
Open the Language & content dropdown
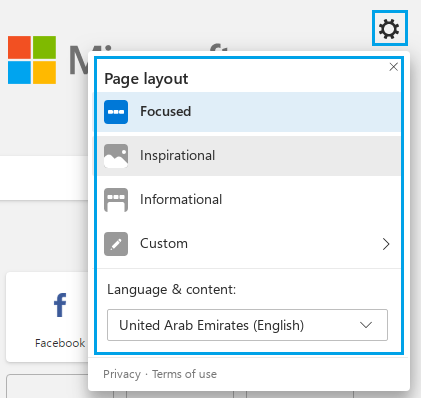(247, 325)
